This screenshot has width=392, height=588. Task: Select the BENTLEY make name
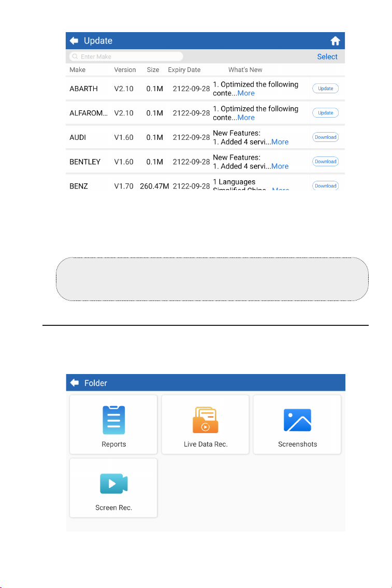tap(85, 162)
